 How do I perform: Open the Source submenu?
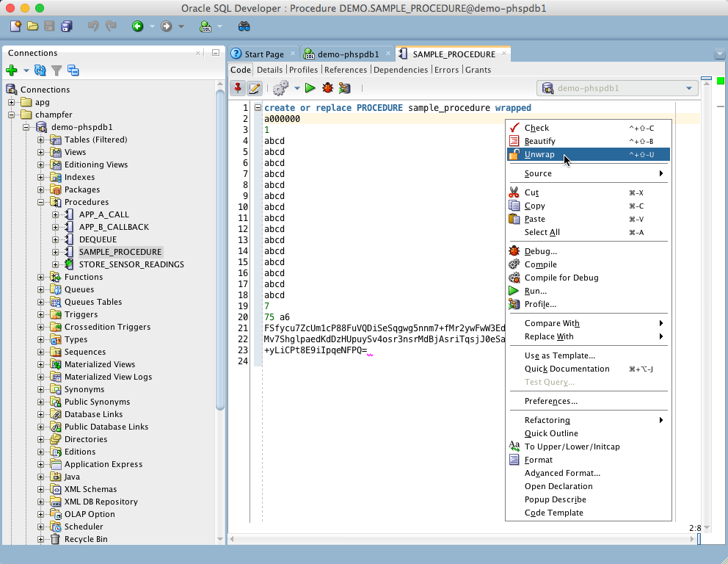(x=589, y=173)
